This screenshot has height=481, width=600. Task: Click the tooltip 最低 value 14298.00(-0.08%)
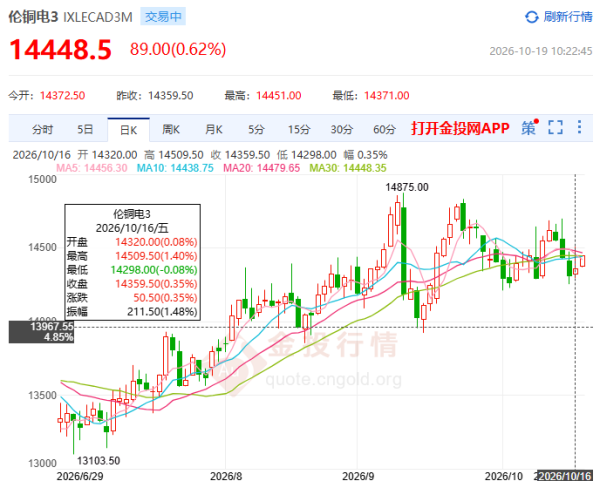point(154,270)
